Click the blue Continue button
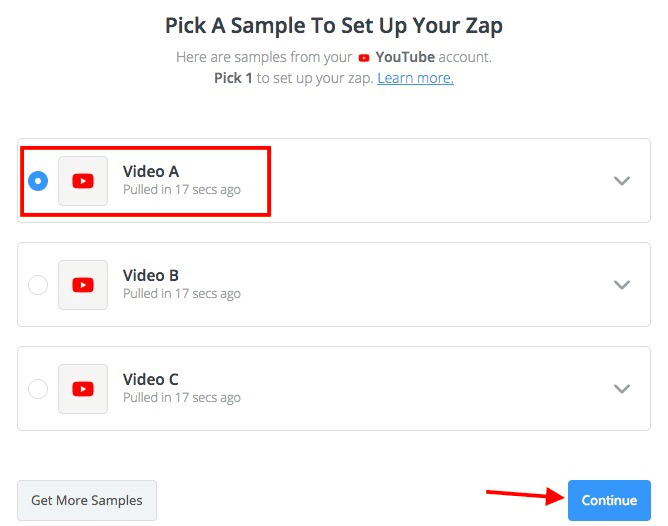Viewport: 668px width, 526px height. pos(609,500)
